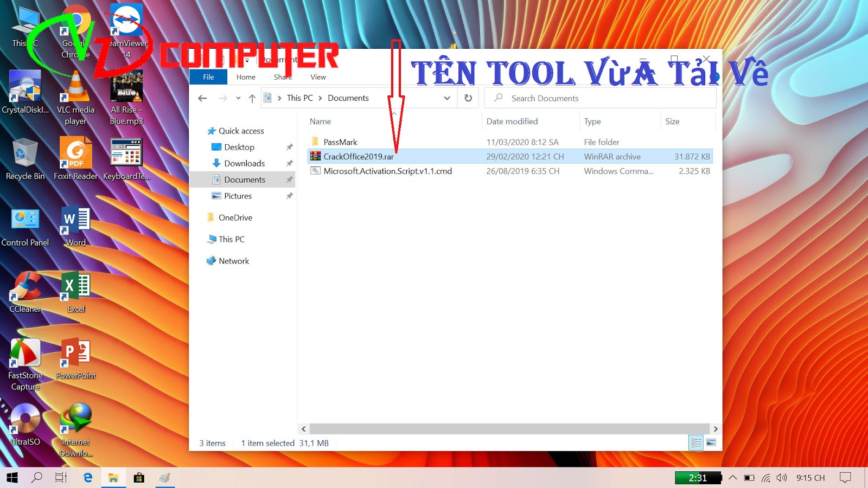This screenshot has width=868, height=488.
Task: Select the CrackOffice2019.rar file
Action: pos(510,156)
